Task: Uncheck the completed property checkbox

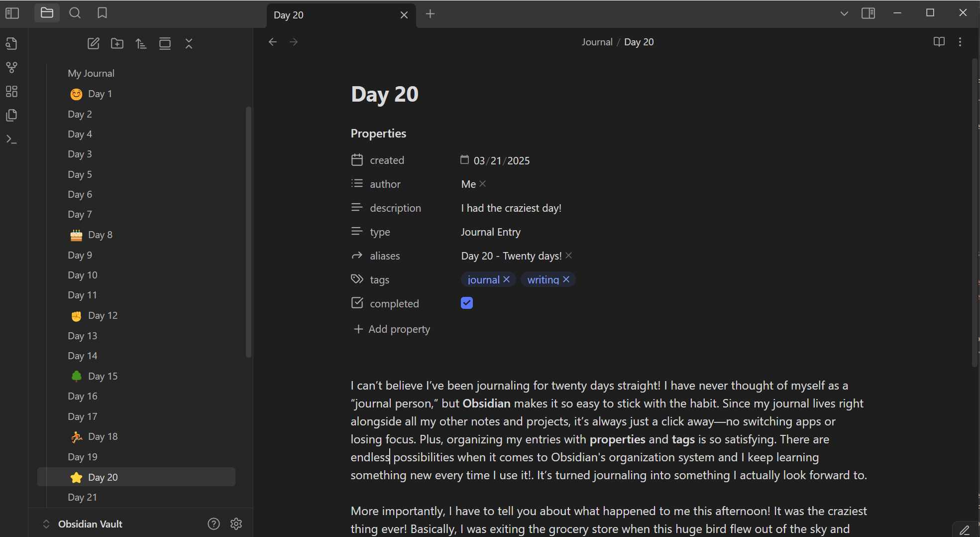Action: (x=467, y=303)
